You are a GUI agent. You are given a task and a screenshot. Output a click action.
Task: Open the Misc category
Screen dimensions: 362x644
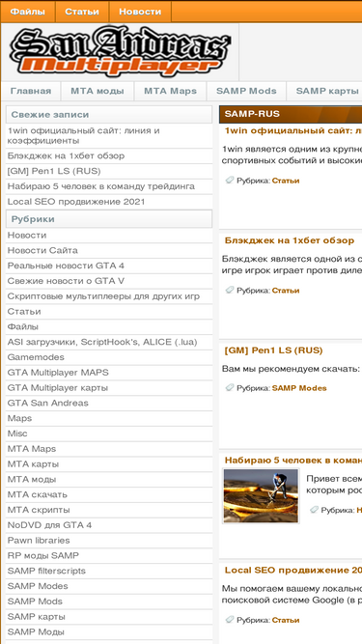click(x=17, y=434)
